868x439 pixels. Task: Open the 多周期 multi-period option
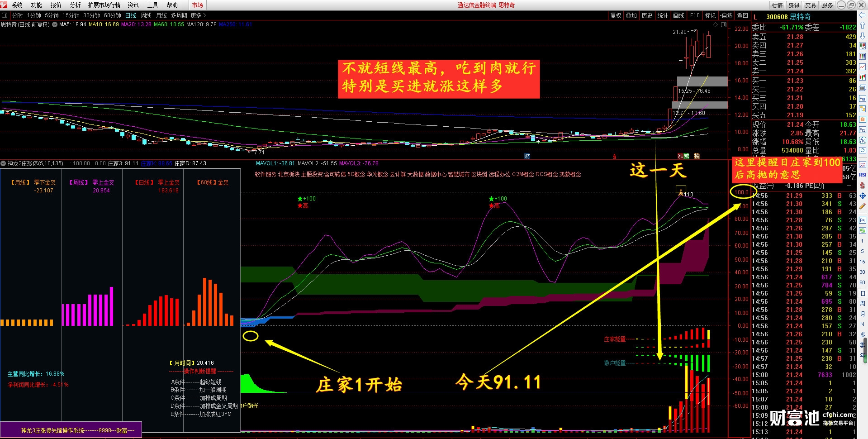[x=179, y=15]
